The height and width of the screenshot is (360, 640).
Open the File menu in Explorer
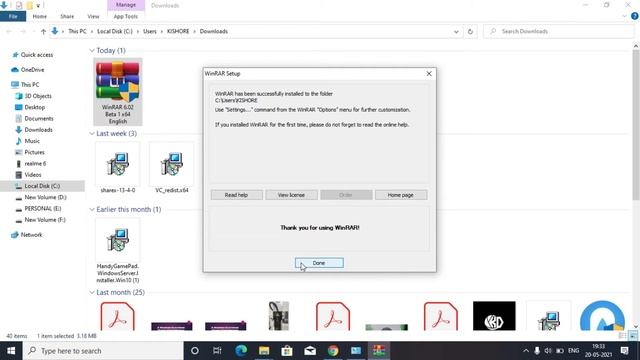click(13, 16)
